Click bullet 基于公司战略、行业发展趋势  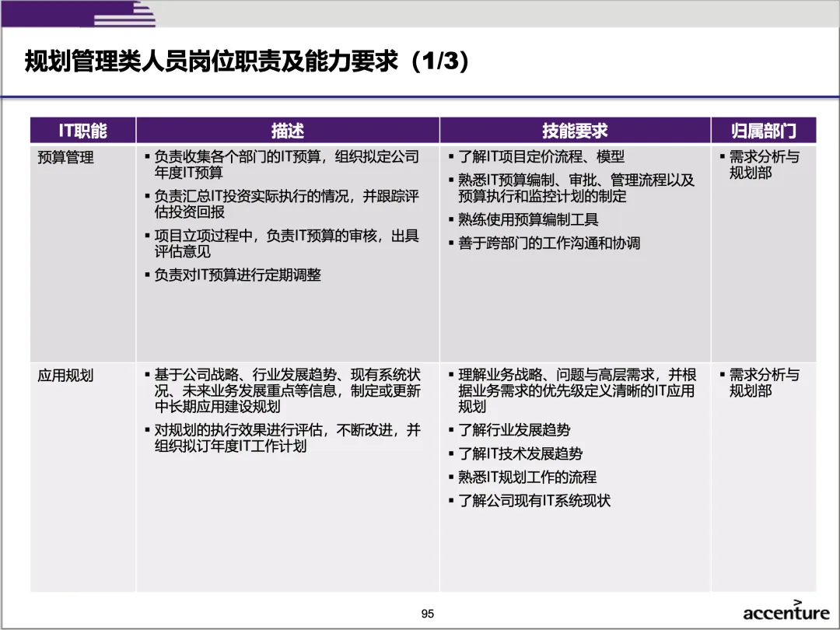click(283, 390)
